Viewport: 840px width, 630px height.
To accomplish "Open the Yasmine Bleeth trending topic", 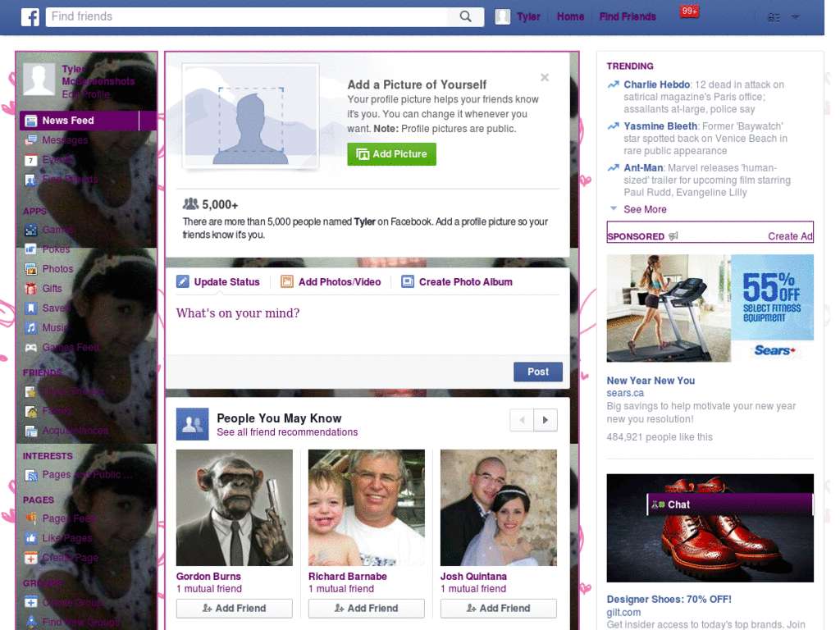I will pos(660,126).
